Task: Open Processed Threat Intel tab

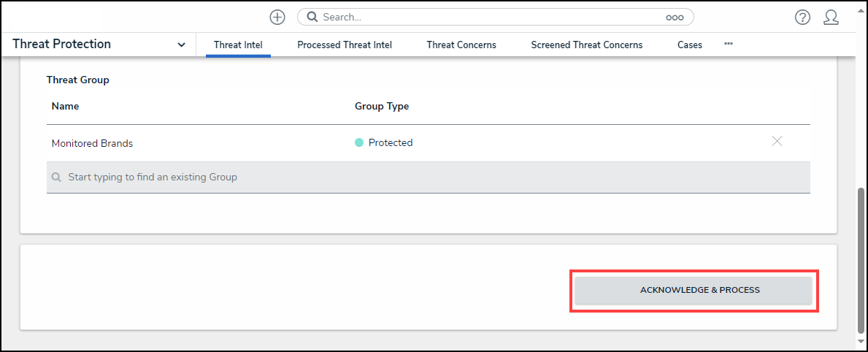Action: (x=345, y=45)
